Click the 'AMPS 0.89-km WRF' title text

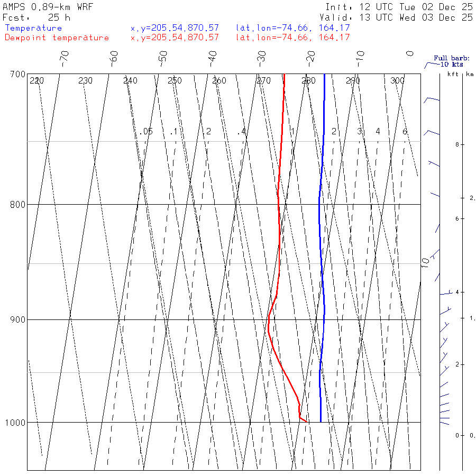point(48,7)
